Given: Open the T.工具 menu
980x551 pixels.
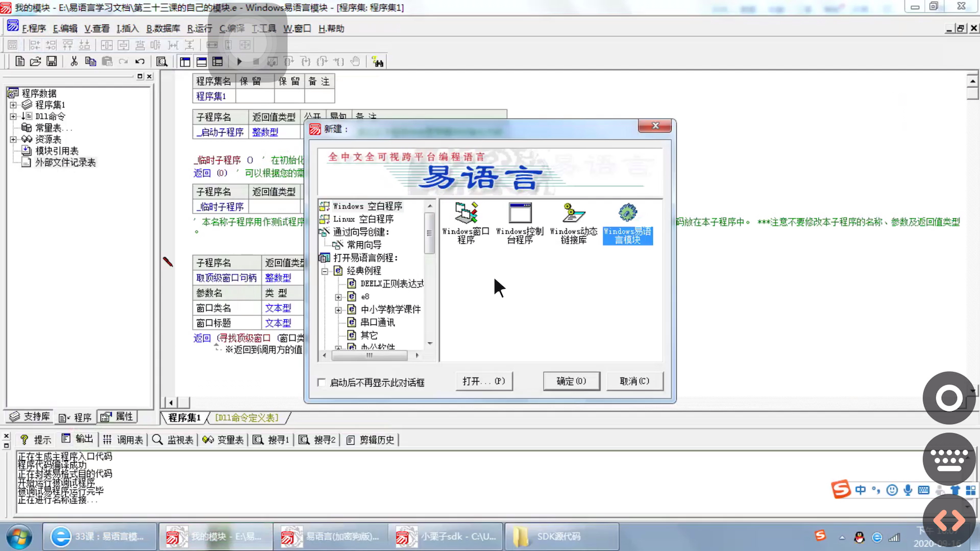Looking at the screenshot, I should pyautogui.click(x=263, y=29).
